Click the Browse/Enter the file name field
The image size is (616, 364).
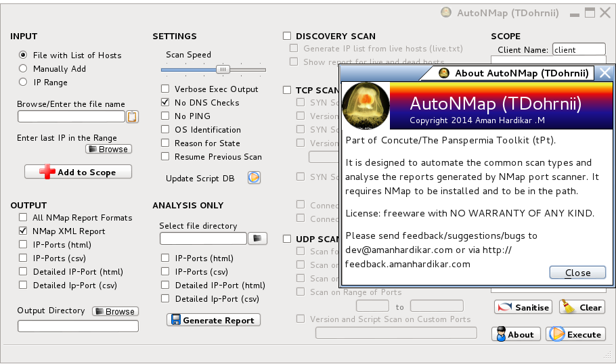(x=71, y=116)
